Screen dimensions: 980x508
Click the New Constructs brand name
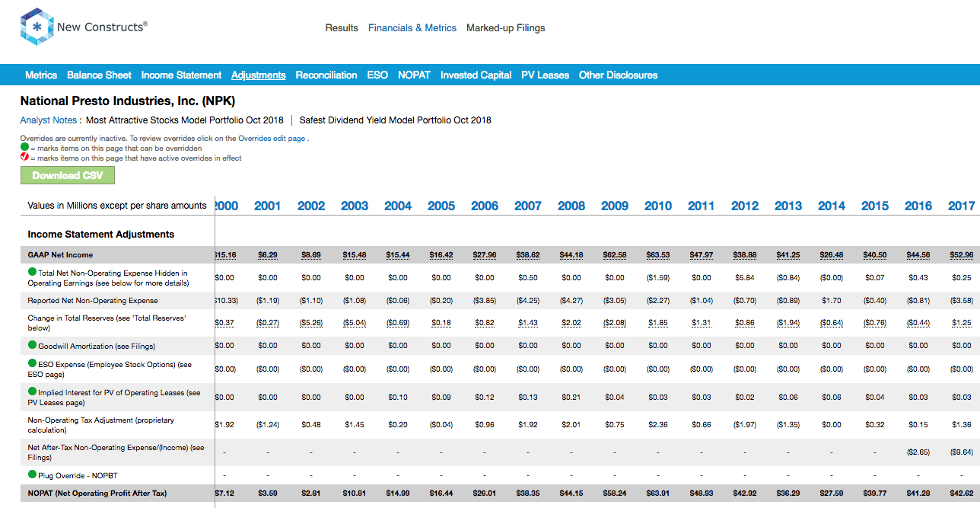[102, 27]
